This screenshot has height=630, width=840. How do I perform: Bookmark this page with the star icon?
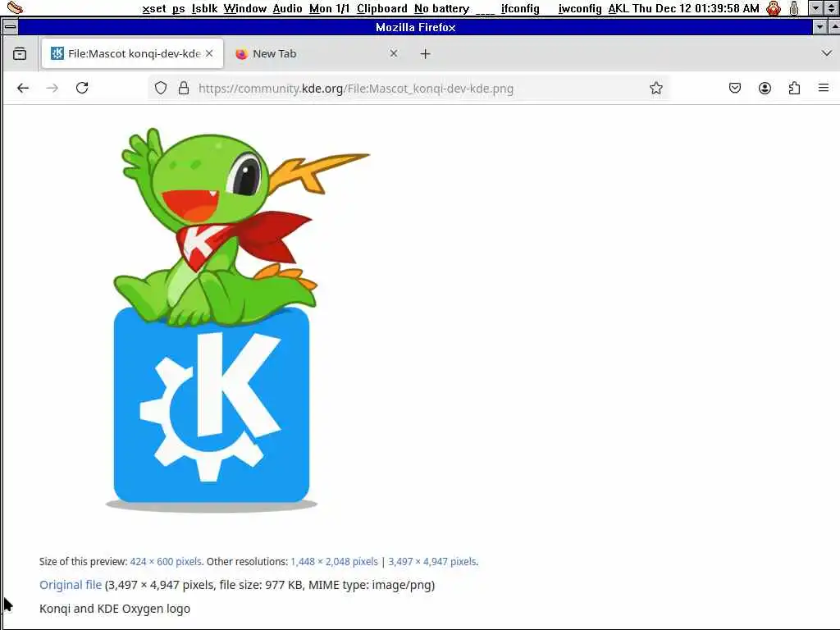pyautogui.click(x=655, y=88)
